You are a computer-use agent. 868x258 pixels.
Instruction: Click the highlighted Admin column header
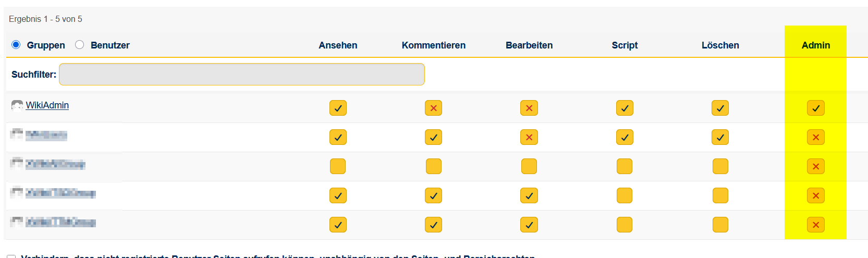point(815,45)
